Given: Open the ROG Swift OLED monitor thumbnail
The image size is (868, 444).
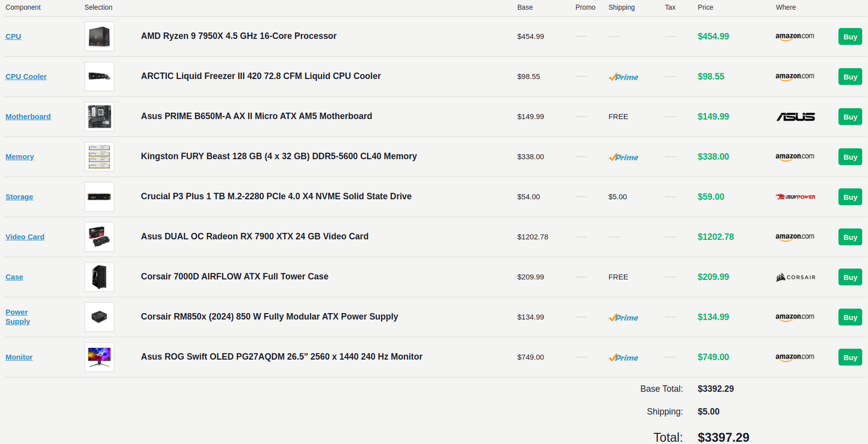Looking at the screenshot, I should pyautogui.click(x=99, y=357).
